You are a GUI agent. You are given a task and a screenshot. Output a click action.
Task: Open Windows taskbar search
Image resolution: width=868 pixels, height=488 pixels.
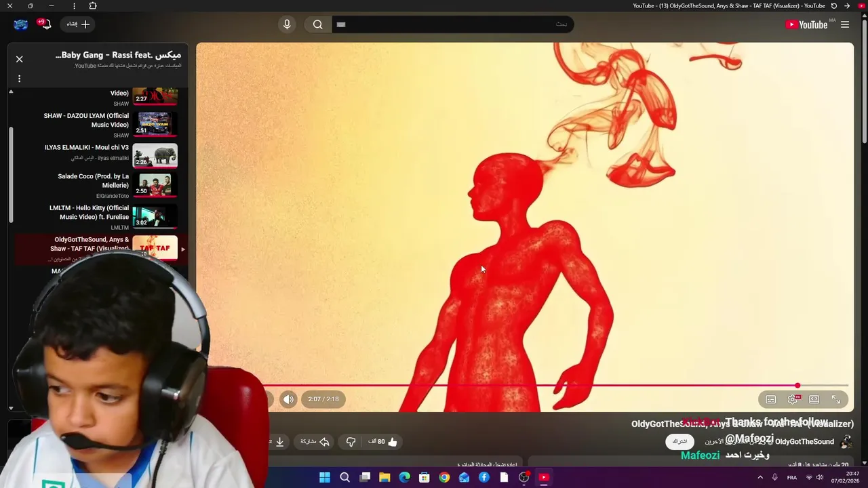[344, 478]
